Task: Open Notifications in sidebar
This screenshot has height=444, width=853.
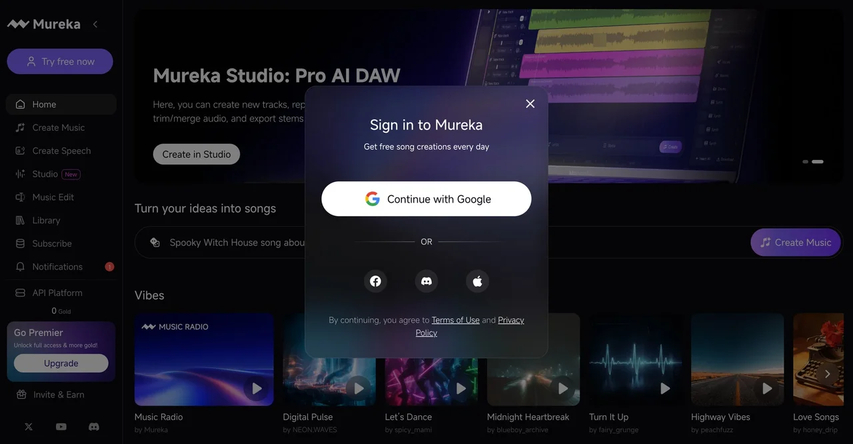Action: (x=57, y=267)
